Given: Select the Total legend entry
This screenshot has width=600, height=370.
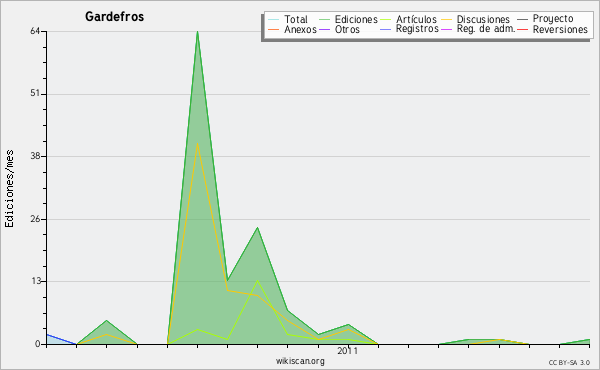Looking at the screenshot, I should (x=288, y=19).
